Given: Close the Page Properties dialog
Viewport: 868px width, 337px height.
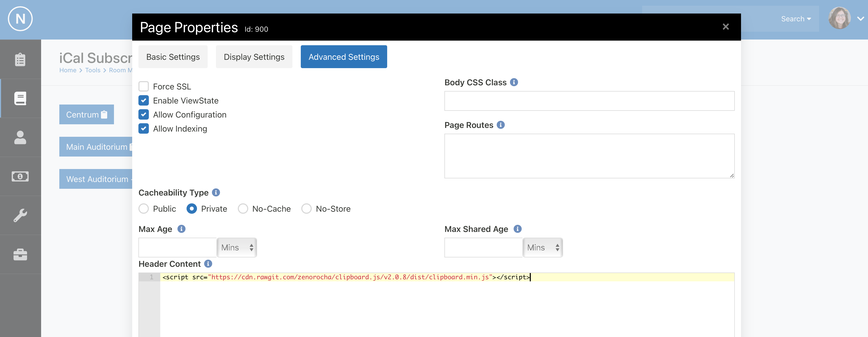Looking at the screenshot, I should pyautogui.click(x=726, y=27).
